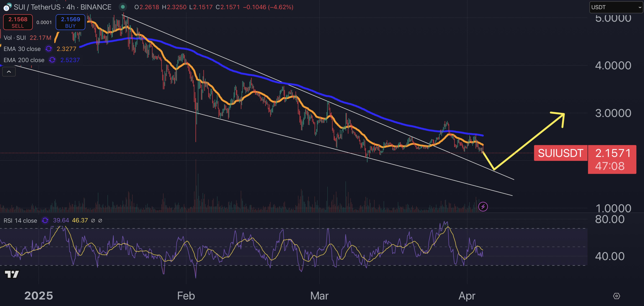Toggle the green market status dot
The height and width of the screenshot is (306, 644).
pos(123,7)
